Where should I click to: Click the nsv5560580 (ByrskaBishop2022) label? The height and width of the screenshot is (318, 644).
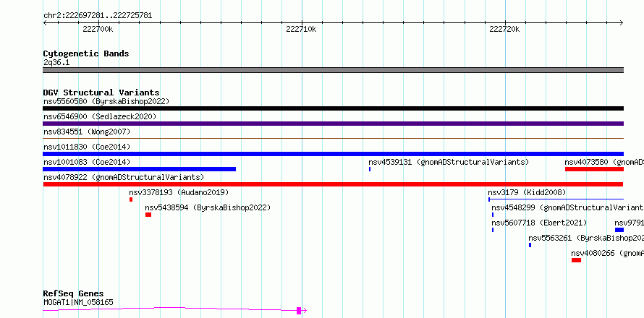coord(106,101)
